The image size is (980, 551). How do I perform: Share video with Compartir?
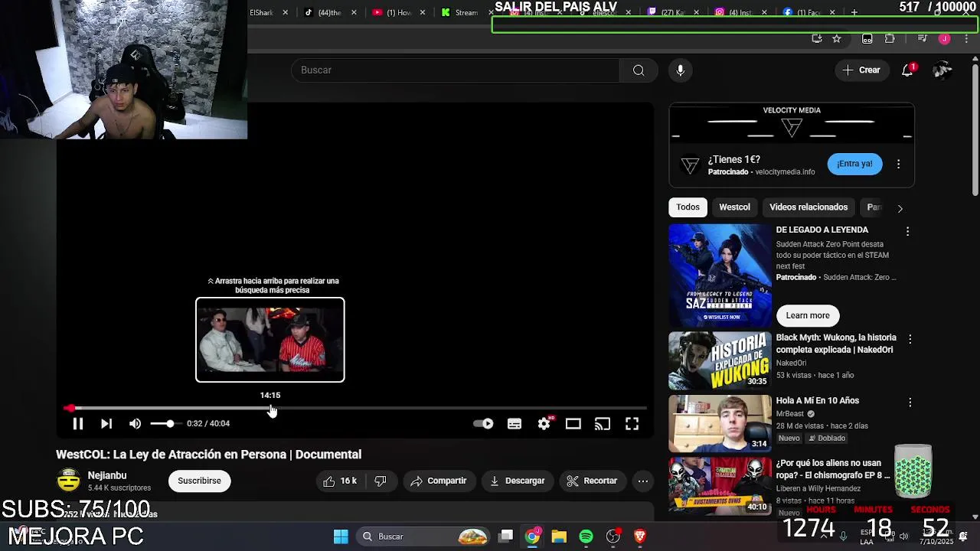(x=439, y=481)
